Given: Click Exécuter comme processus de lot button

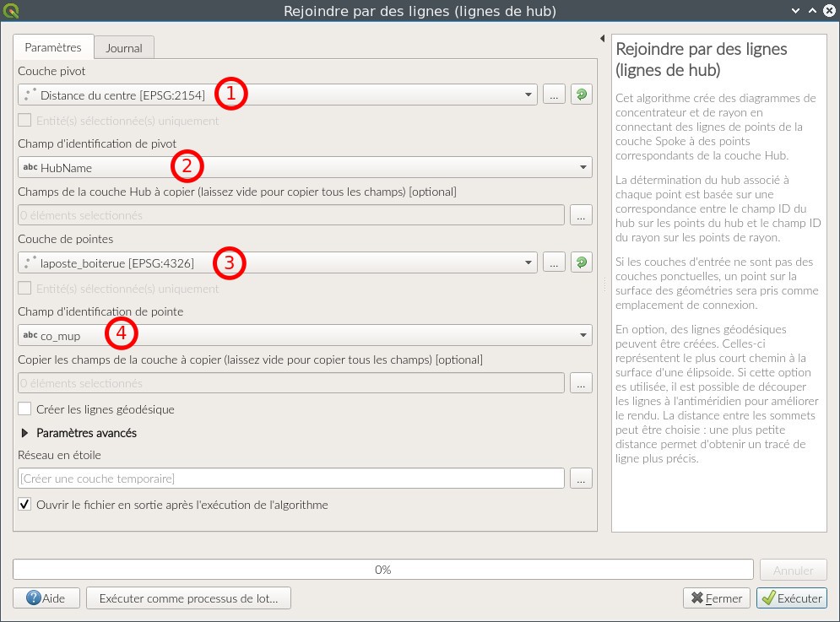Looking at the screenshot, I should 188,598.
